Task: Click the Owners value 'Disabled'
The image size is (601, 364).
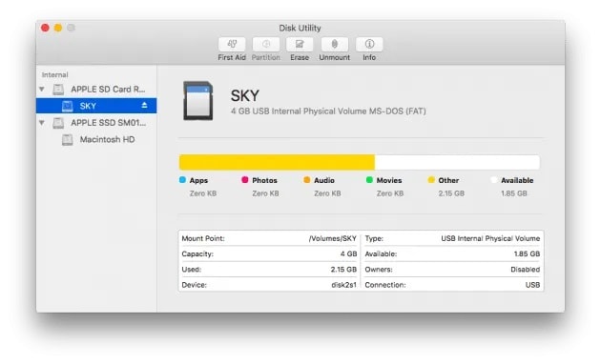Action: pyautogui.click(x=525, y=270)
